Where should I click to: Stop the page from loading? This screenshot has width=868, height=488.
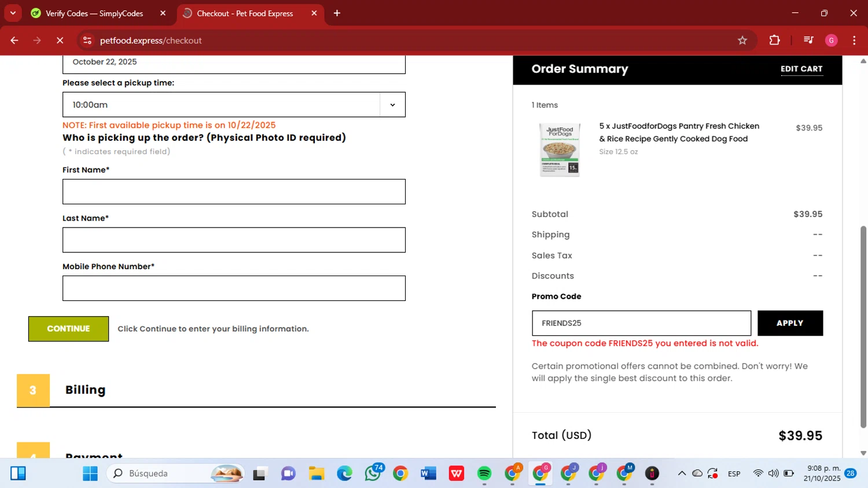[x=60, y=41]
